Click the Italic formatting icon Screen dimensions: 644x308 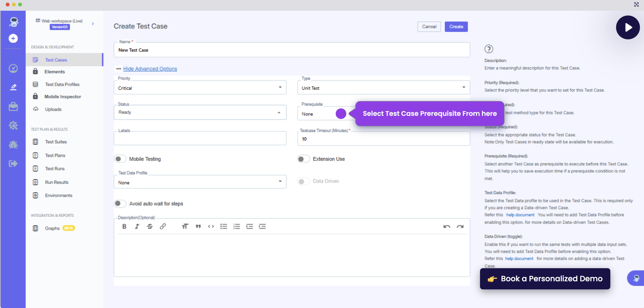pos(137,226)
